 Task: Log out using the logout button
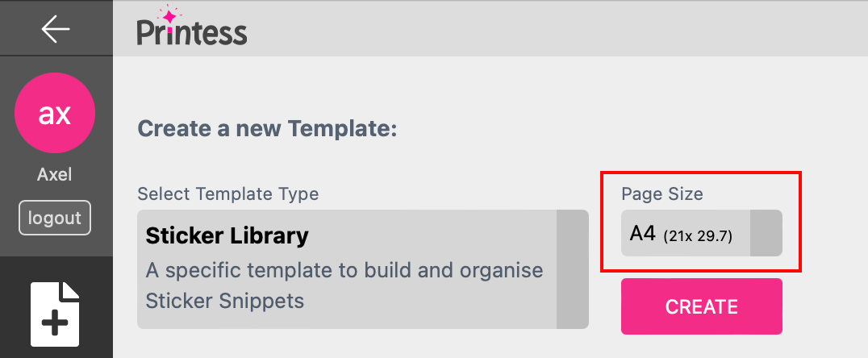[x=55, y=218]
